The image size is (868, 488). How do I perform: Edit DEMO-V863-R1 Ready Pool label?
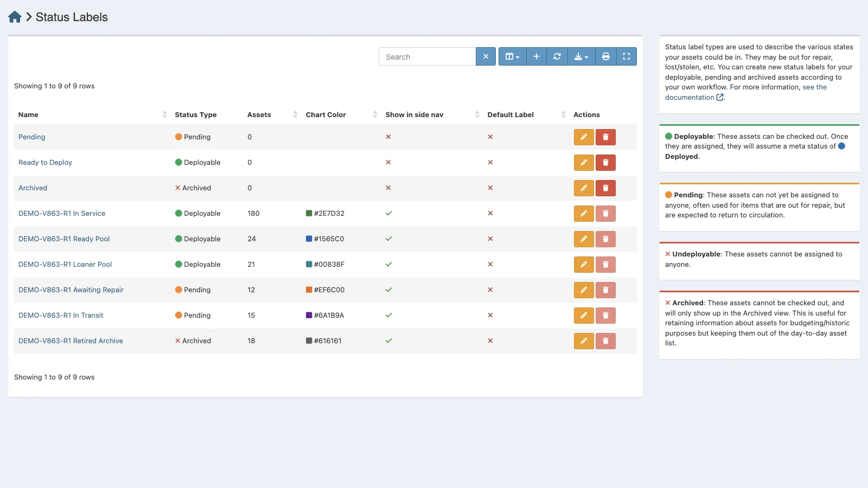click(584, 239)
